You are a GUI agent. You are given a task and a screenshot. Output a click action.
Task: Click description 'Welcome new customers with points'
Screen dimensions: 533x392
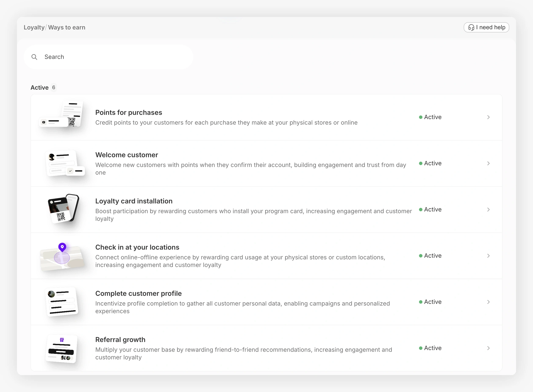251,169
